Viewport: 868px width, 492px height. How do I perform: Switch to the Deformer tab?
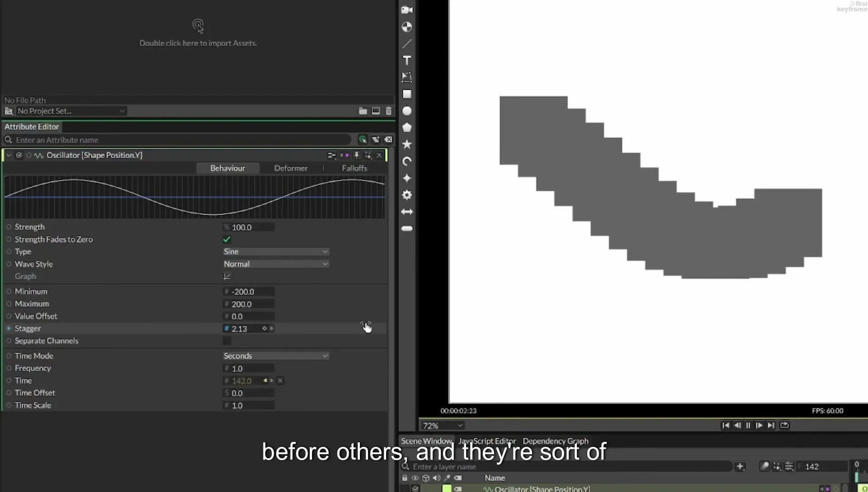(291, 168)
